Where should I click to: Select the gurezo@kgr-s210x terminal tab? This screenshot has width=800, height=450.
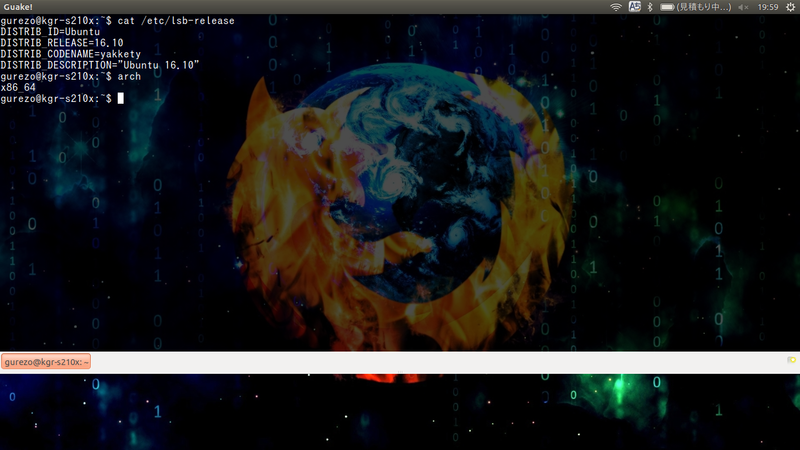[x=46, y=362]
